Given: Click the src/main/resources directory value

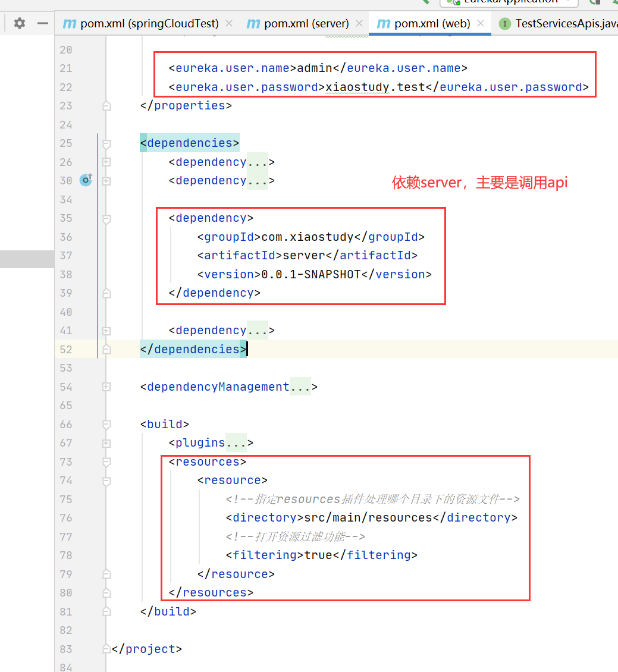Looking at the screenshot, I should (368, 518).
